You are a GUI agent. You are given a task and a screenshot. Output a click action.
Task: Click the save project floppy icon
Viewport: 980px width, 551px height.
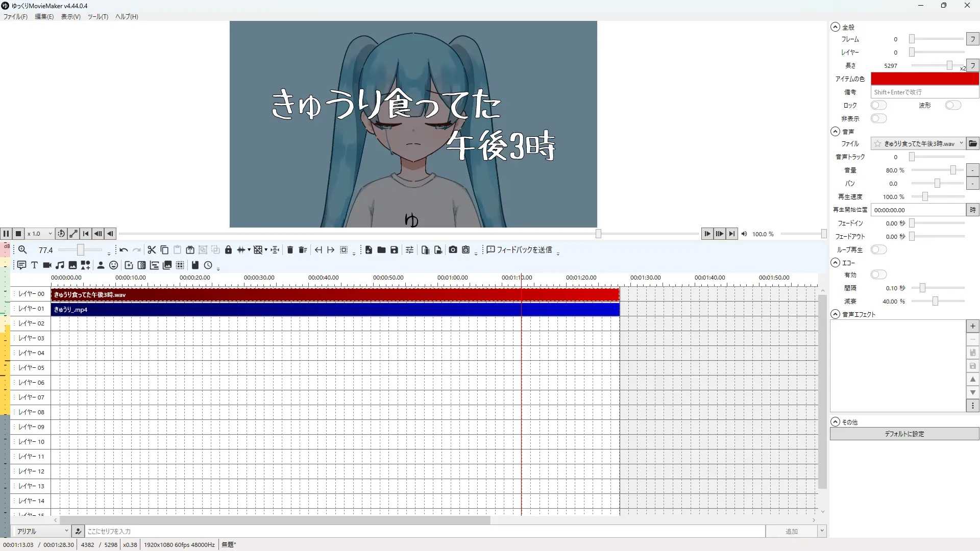coord(394,250)
